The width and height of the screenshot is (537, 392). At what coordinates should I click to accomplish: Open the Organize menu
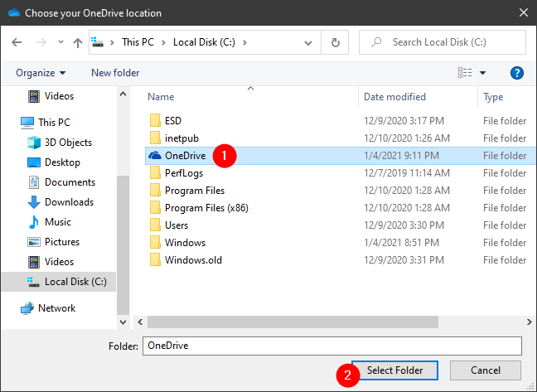click(x=41, y=73)
